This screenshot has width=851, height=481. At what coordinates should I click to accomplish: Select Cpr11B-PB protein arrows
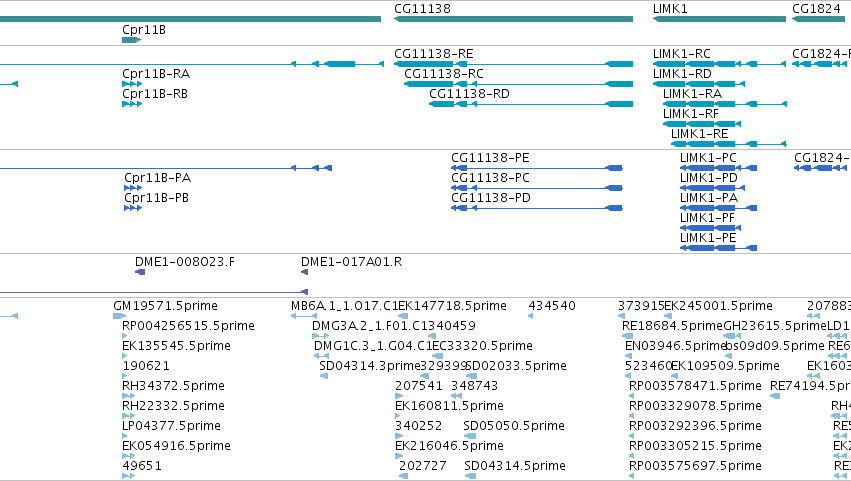[133, 208]
